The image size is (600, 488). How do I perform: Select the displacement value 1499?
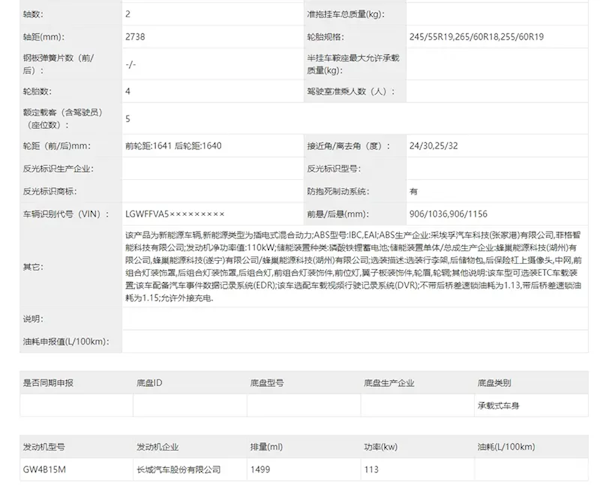point(260,467)
